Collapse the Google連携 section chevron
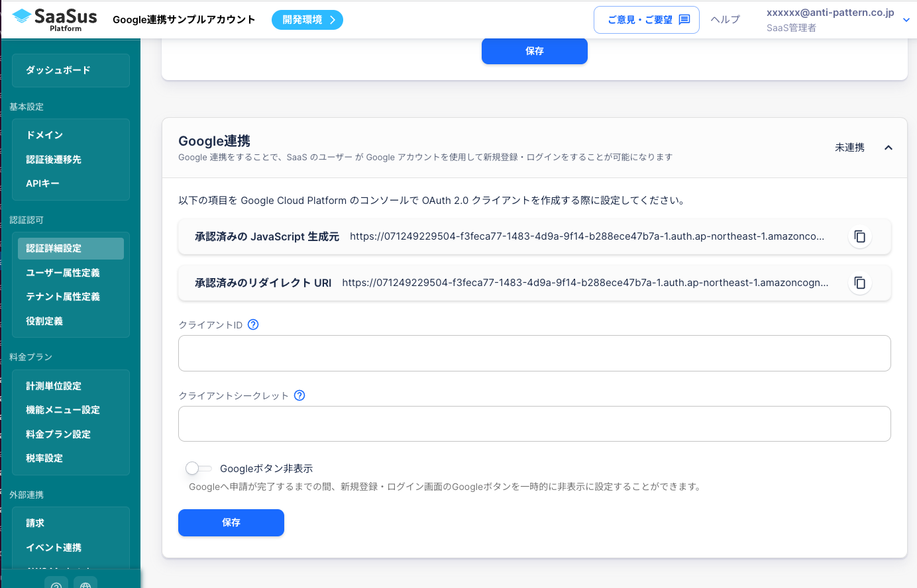Image resolution: width=917 pixels, height=588 pixels. click(889, 148)
